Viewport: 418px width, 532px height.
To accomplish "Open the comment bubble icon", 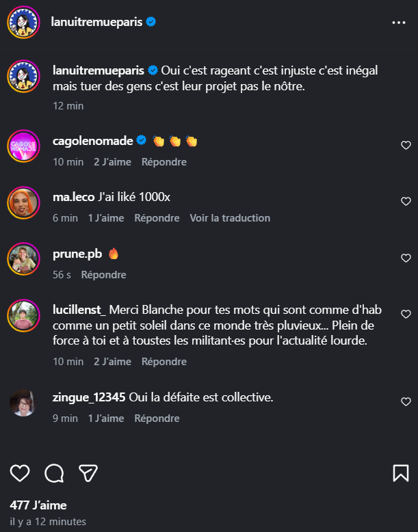I will 54,473.
